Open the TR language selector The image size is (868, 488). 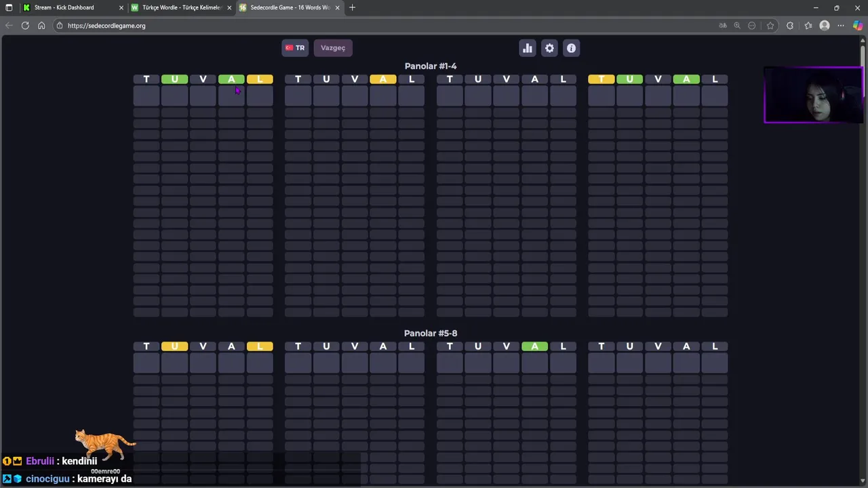pyautogui.click(x=295, y=48)
